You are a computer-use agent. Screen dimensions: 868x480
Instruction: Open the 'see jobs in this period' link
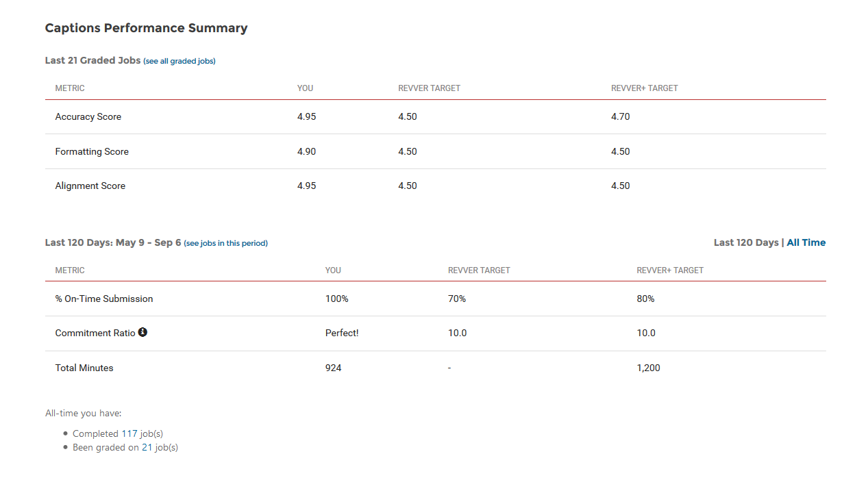pos(226,243)
